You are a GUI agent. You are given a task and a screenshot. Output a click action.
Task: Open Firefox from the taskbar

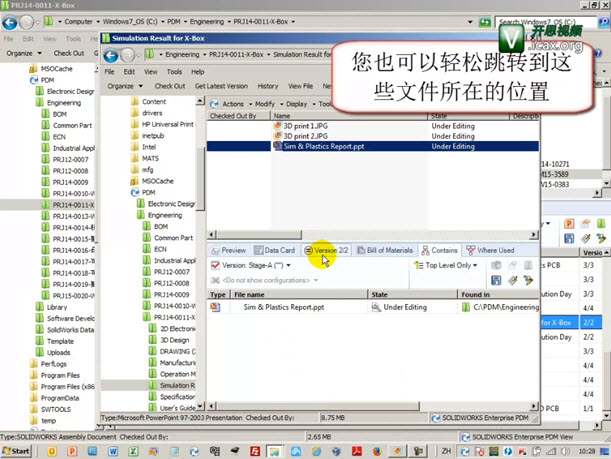coord(377,451)
